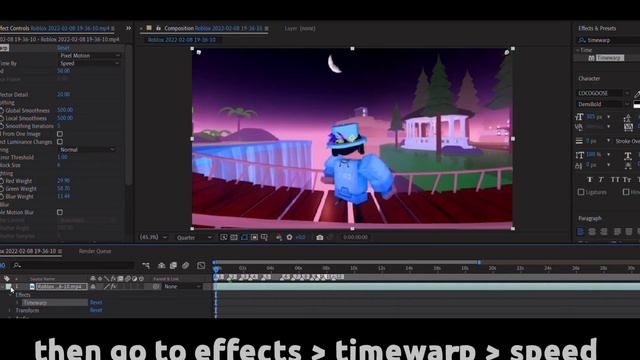Click the Error Threshold value 1.00

tap(62, 157)
